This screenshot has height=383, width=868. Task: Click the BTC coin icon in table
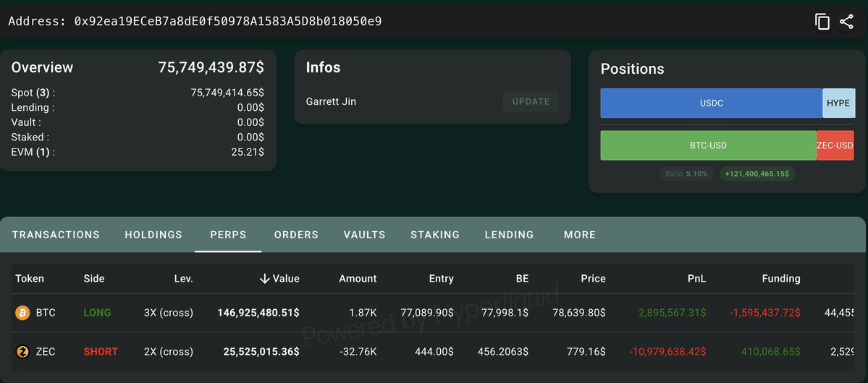[22, 313]
